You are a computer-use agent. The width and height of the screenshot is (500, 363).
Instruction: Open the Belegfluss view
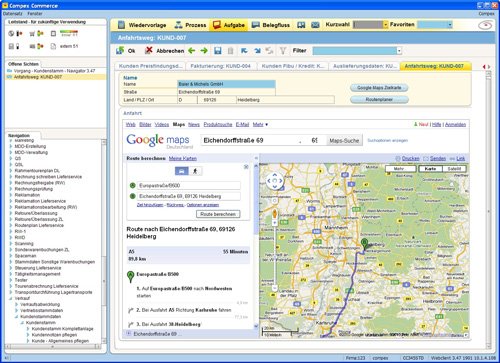click(270, 25)
